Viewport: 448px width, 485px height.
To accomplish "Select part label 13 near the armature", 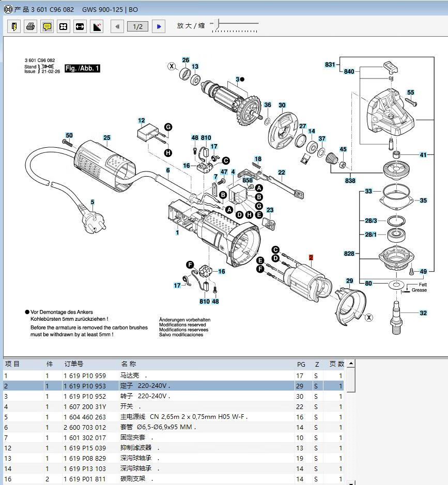I will coord(195,67).
